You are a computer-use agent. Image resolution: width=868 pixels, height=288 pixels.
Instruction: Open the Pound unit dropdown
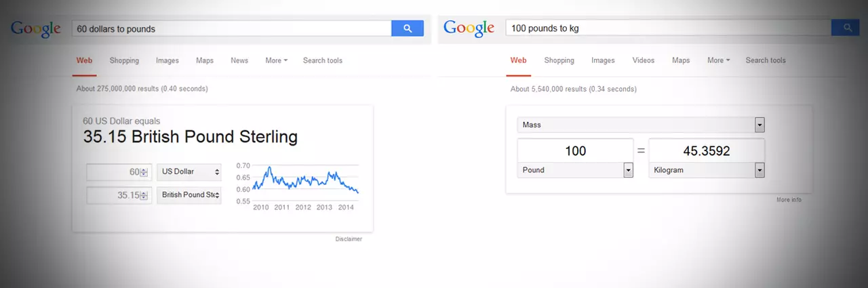pyautogui.click(x=575, y=170)
